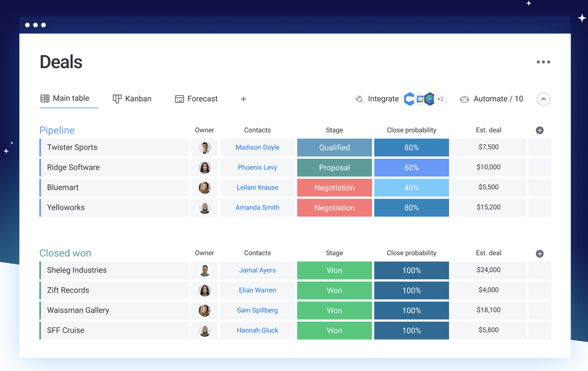
Task: Click the owner avatar for Ridge Software
Action: [205, 168]
